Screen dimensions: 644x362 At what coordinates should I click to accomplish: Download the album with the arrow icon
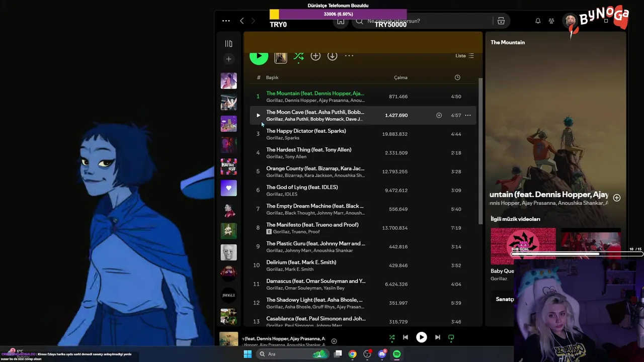[333, 56]
